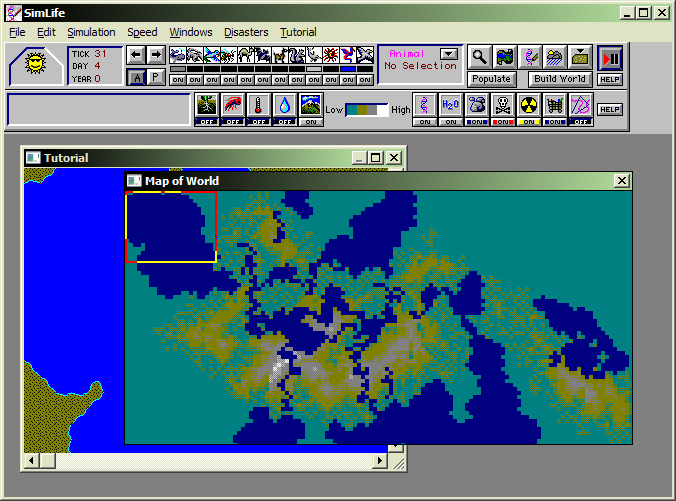Open the world map icon
Screen dimensions: 676x501
click(505, 57)
